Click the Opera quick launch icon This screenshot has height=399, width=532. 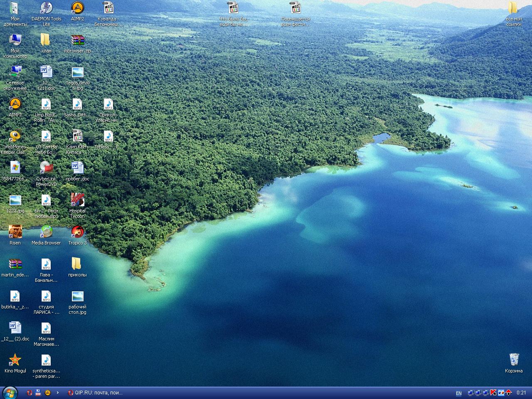point(30,393)
